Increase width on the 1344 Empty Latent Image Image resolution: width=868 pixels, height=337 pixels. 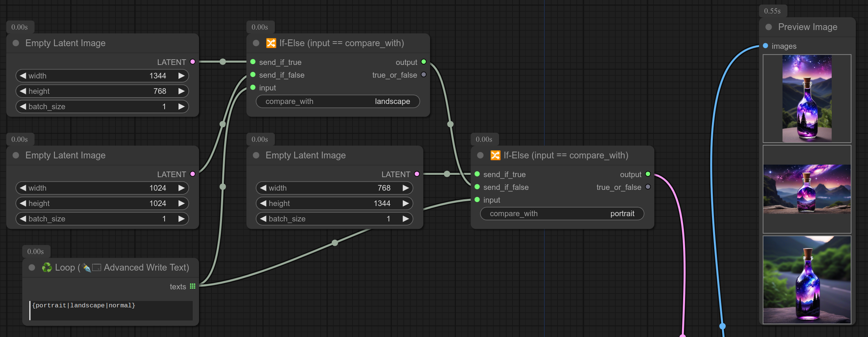[181, 76]
